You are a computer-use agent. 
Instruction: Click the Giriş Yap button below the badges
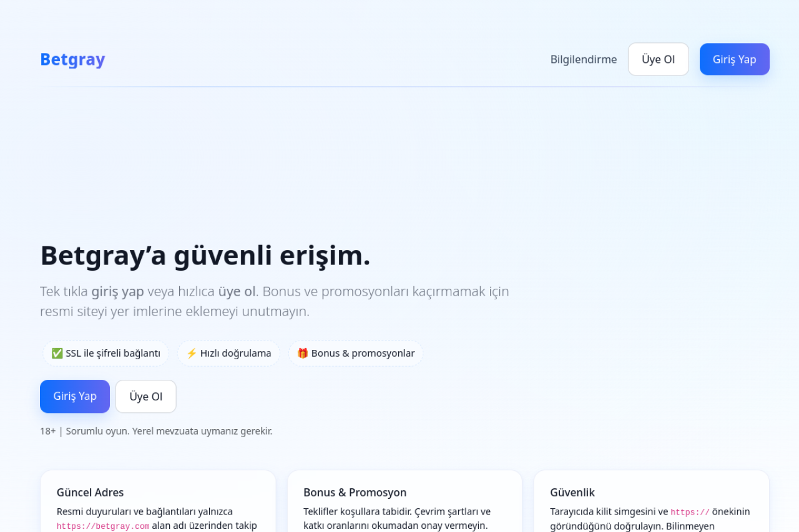point(75,397)
